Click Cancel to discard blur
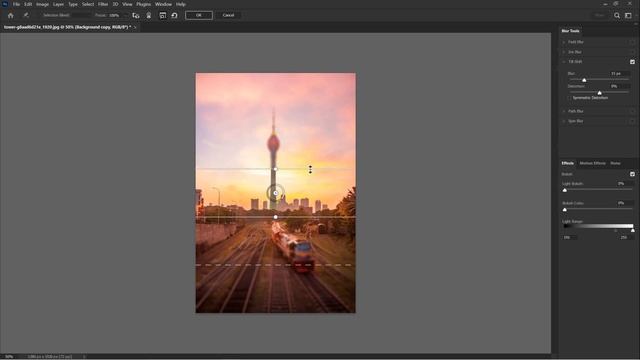Viewport: 640px width, 360px height. (x=228, y=16)
